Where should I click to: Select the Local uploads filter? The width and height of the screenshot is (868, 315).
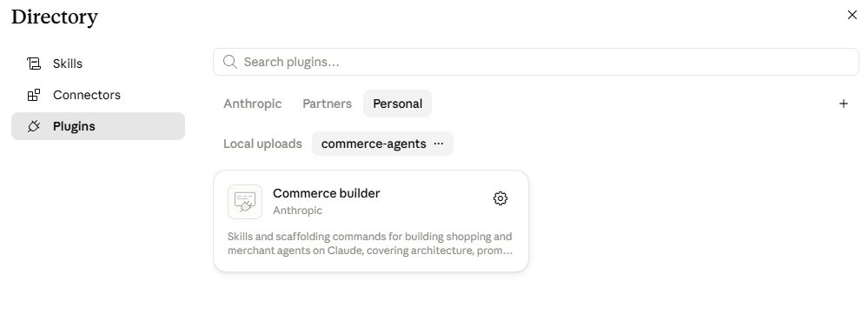tap(262, 144)
